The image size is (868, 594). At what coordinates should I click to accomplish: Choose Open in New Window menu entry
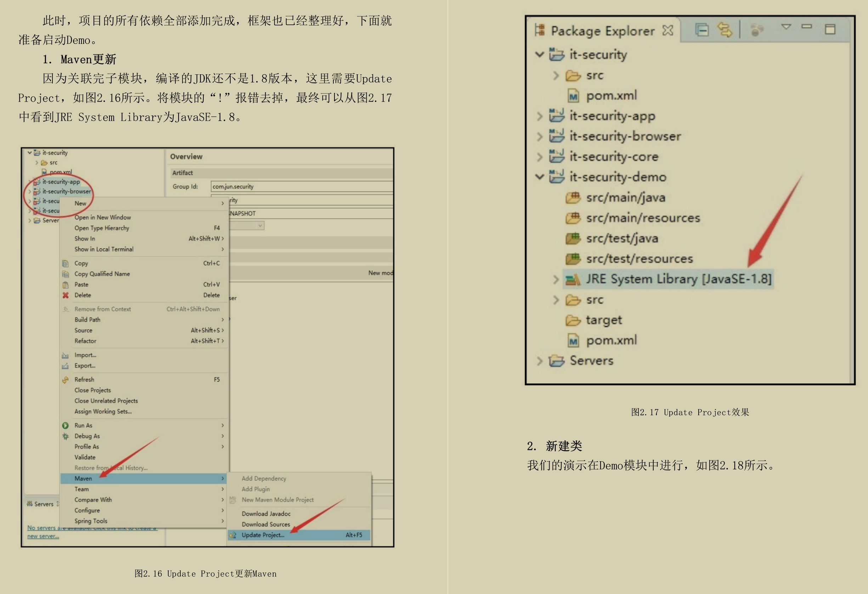(144, 217)
